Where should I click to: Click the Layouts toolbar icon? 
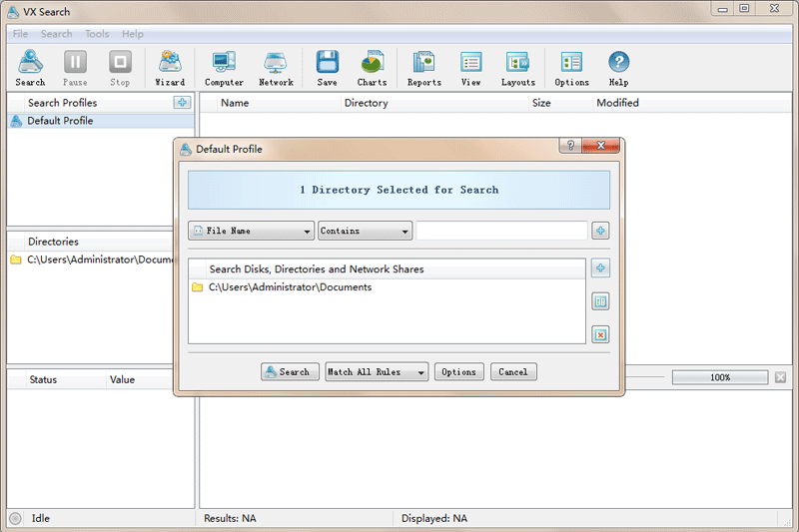[x=517, y=68]
